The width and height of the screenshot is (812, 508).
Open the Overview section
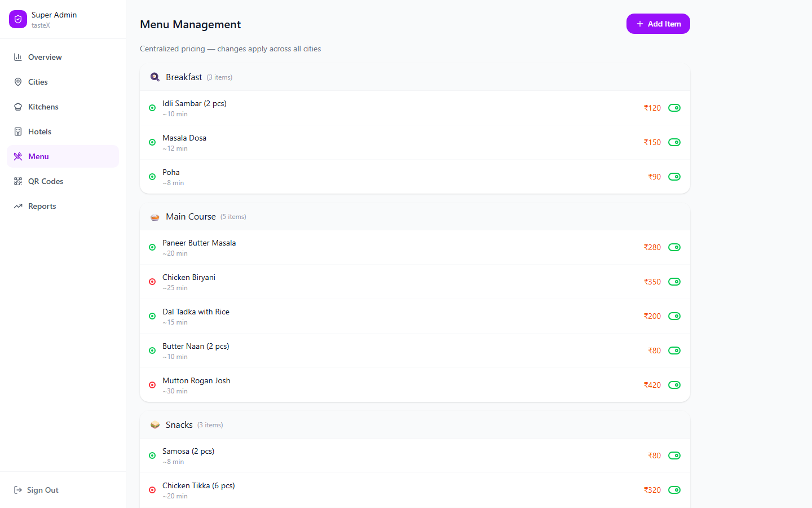63,57
